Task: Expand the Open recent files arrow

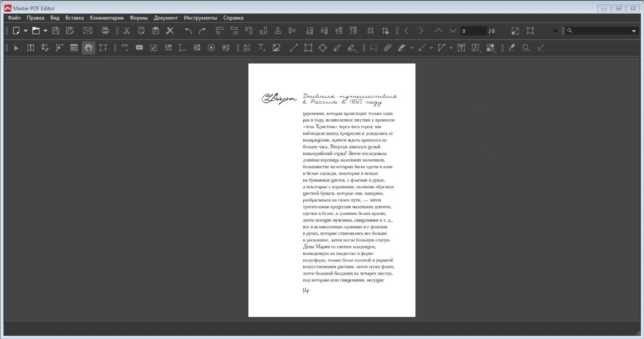Action: [x=45, y=31]
